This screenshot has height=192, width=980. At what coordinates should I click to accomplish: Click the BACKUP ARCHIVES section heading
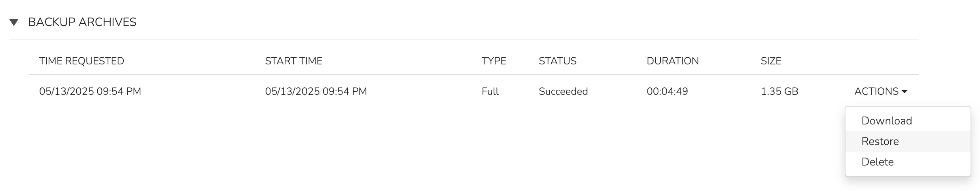click(x=82, y=22)
